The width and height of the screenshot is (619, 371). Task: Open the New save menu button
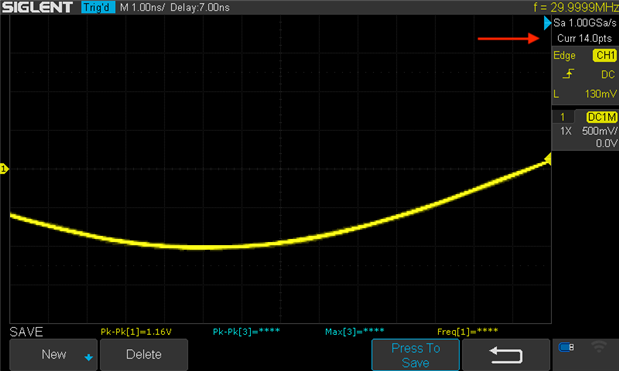[53, 354]
